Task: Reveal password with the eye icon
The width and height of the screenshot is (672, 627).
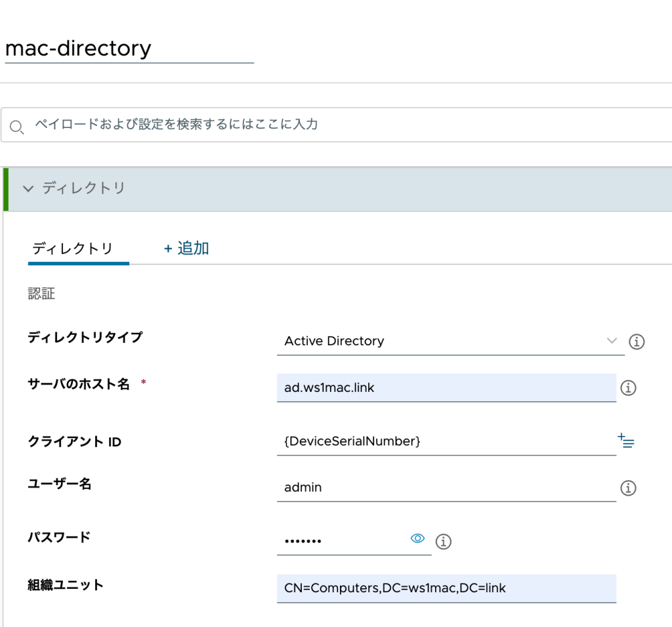Action: (417, 538)
